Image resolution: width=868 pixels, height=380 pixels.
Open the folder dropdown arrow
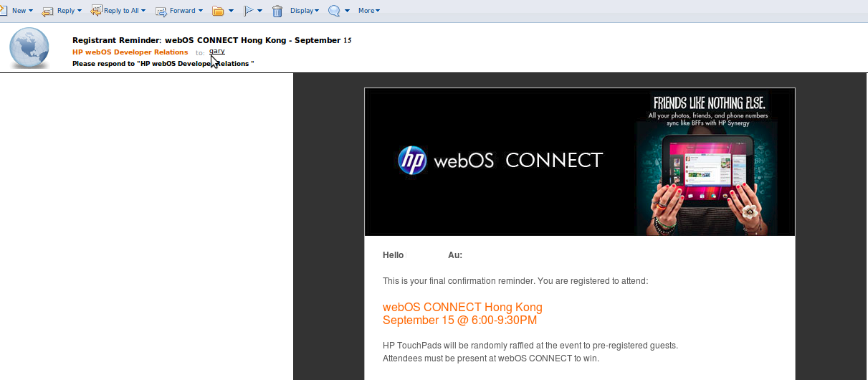(x=231, y=11)
